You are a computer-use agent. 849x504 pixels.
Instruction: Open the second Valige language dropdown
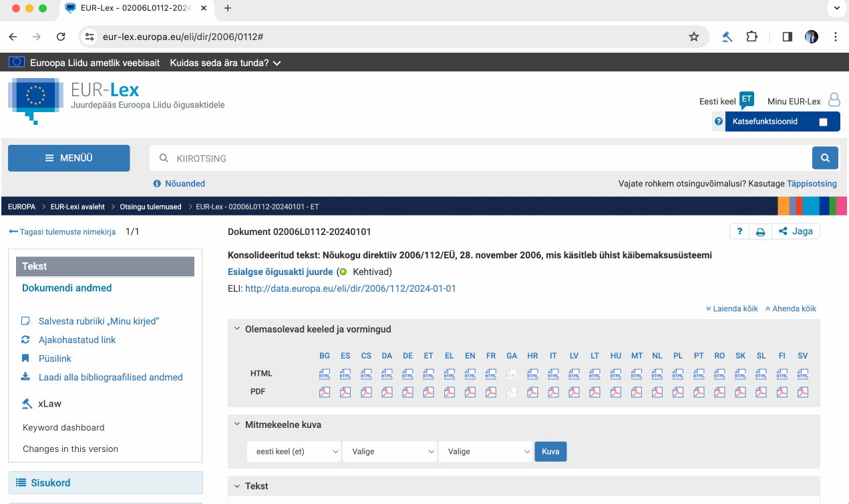[x=485, y=452]
